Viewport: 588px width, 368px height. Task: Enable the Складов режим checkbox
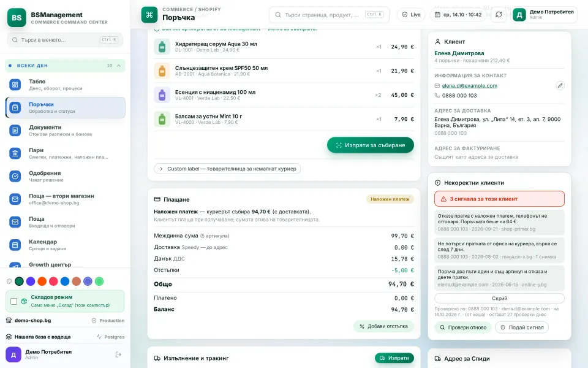tap(14, 301)
